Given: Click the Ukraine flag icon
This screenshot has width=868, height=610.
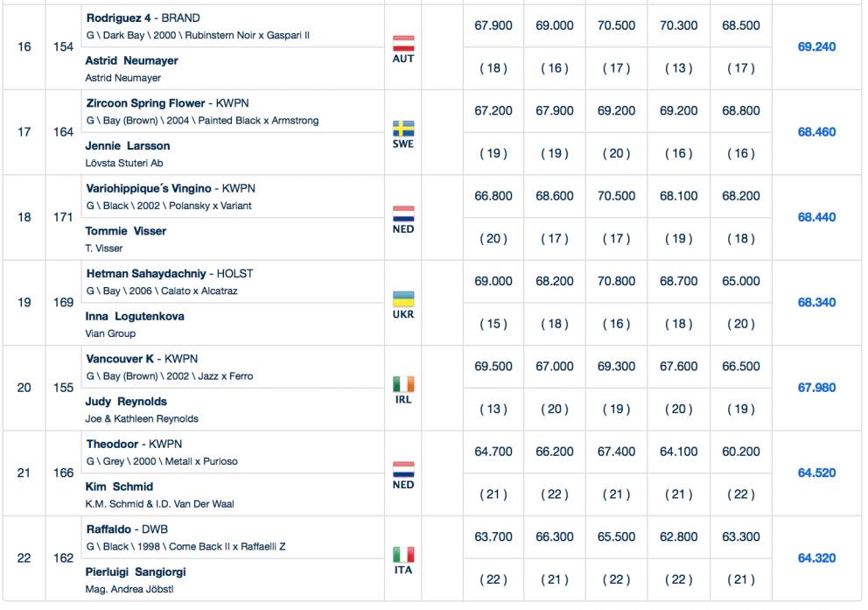Looking at the screenshot, I should 403,298.
